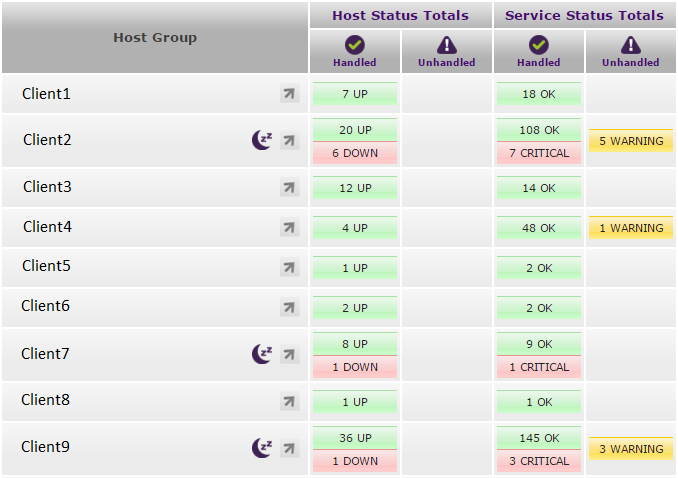The width and height of the screenshot is (678, 478).
Task: Click the downtime moon icon for Client2
Action: point(261,141)
